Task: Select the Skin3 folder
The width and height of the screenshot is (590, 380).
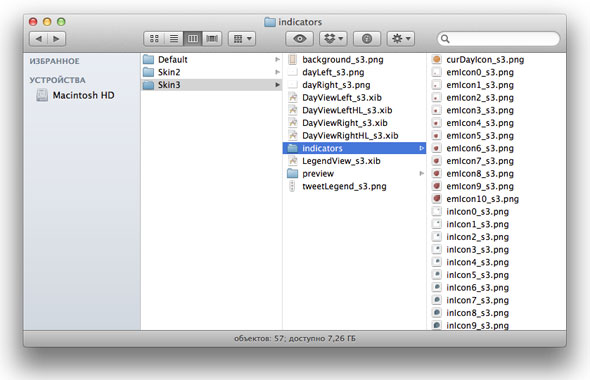Action: click(211, 85)
